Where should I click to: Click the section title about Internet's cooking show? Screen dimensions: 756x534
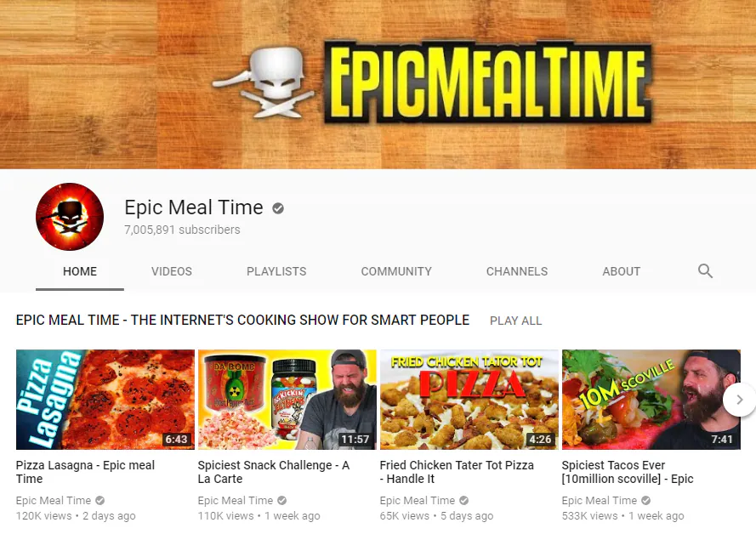(242, 320)
